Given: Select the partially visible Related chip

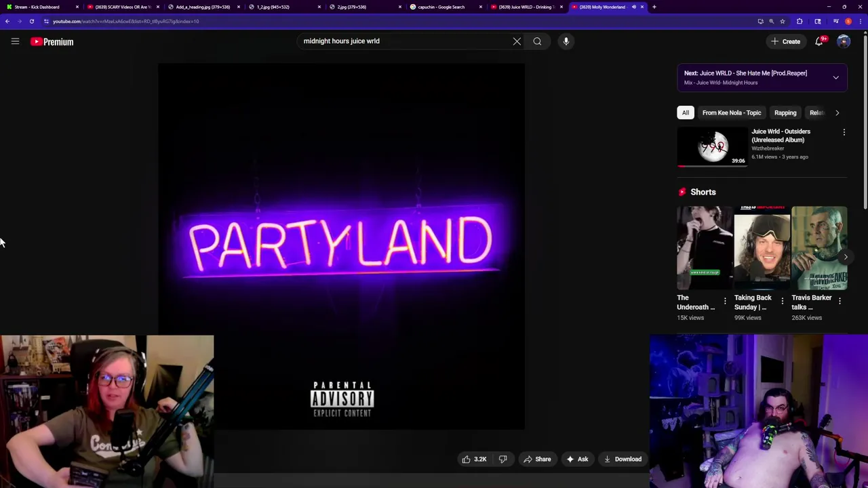Looking at the screenshot, I should tap(816, 113).
